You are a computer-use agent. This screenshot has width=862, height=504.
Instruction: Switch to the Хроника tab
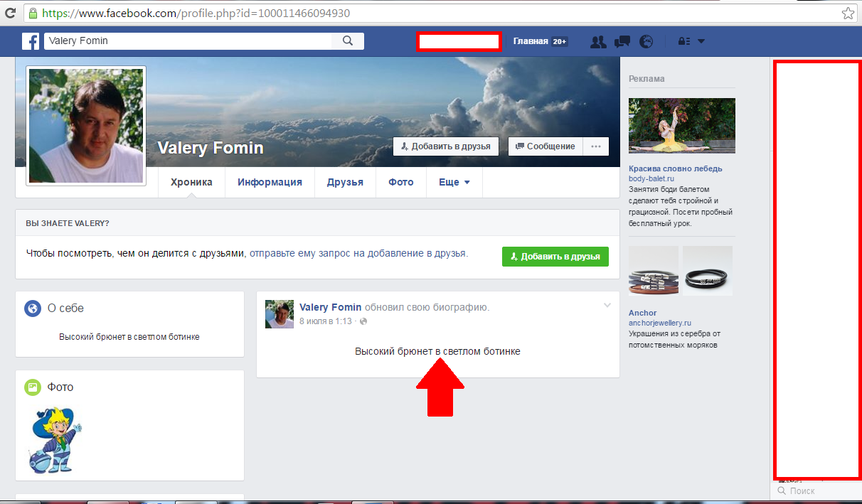191,182
